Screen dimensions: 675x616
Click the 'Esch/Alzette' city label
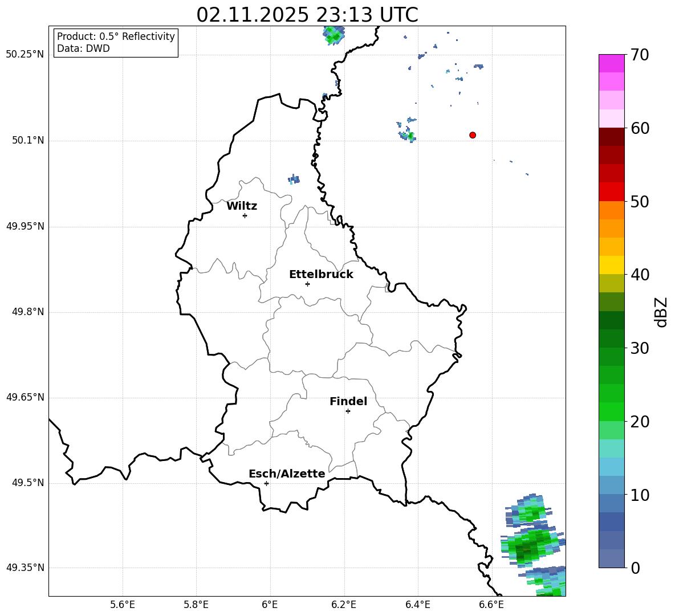(x=287, y=474)
